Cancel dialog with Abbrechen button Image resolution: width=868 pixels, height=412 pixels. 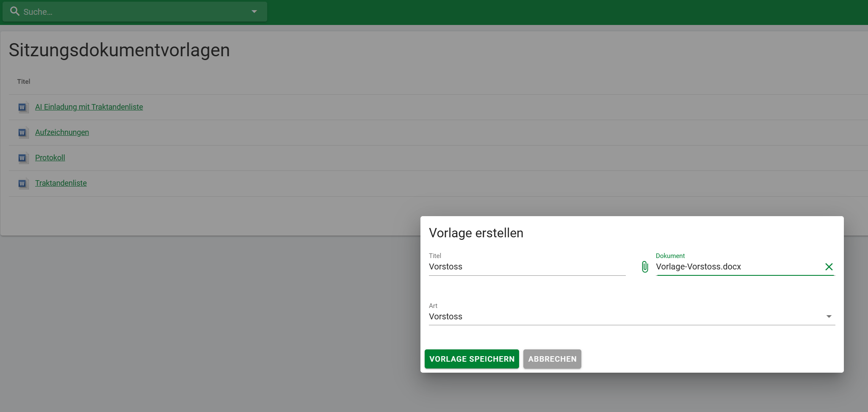(552, 359)
